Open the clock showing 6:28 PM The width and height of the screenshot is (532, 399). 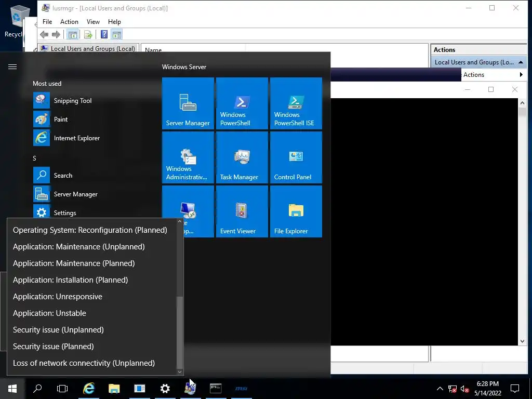(487, 389)
